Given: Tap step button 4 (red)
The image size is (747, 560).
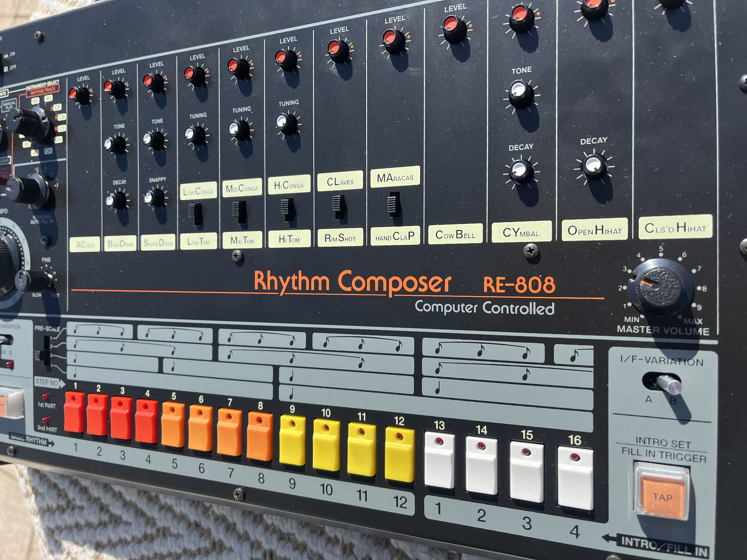Looking at the screenshot, I should [146, 421].
